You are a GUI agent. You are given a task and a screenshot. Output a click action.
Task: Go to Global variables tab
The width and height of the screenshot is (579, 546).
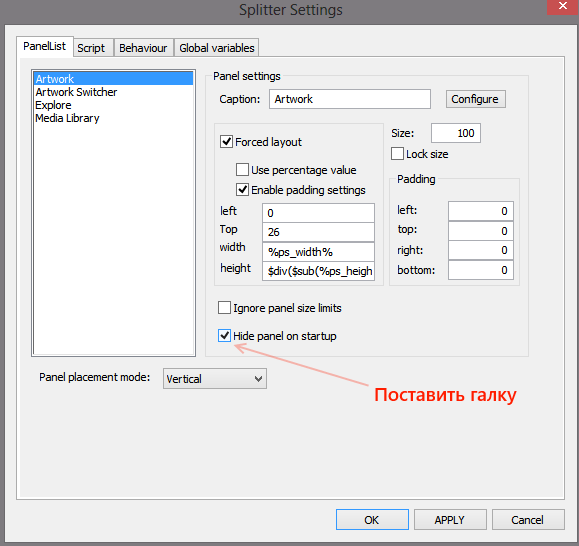[217, 48]
